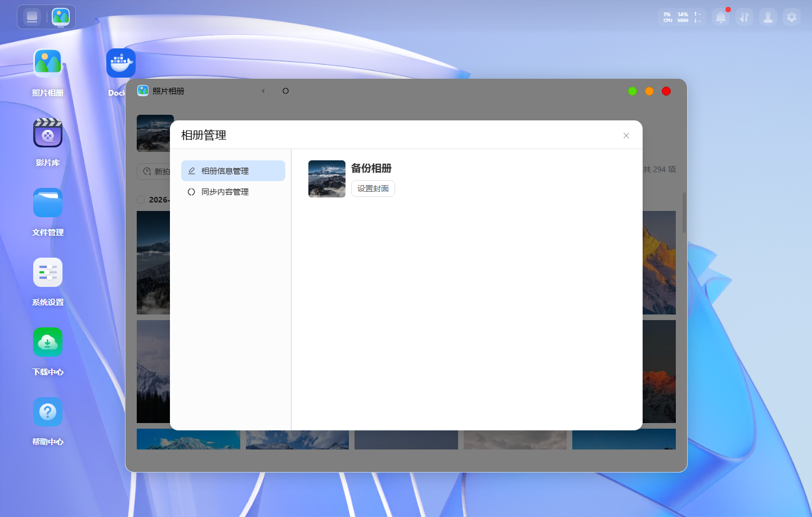Open the 照片相册 desktop app icon
The height and width of the screenshot is (517, 812).
pyautogui.click(x=48, y=63)
